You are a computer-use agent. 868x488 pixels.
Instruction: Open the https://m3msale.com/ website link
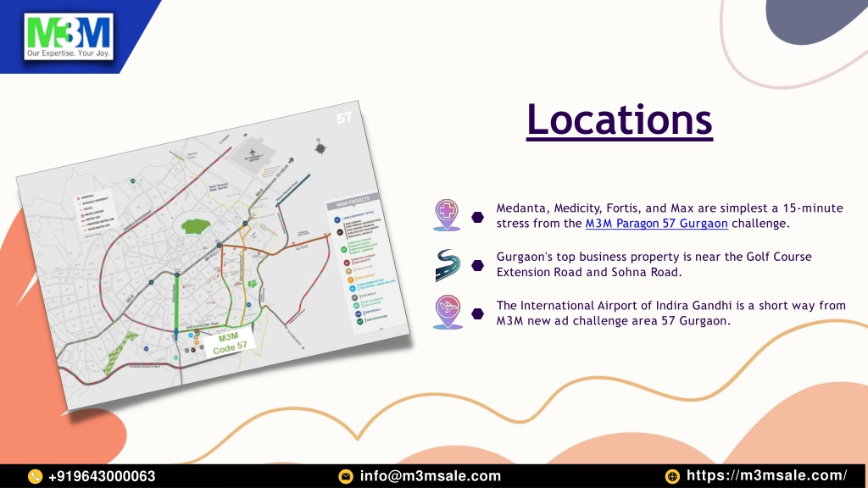pos(766,476)
